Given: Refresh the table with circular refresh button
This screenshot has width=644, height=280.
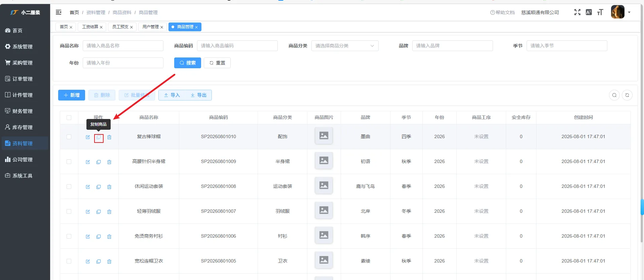Looking at the screenshot, I should coord(627,95).
